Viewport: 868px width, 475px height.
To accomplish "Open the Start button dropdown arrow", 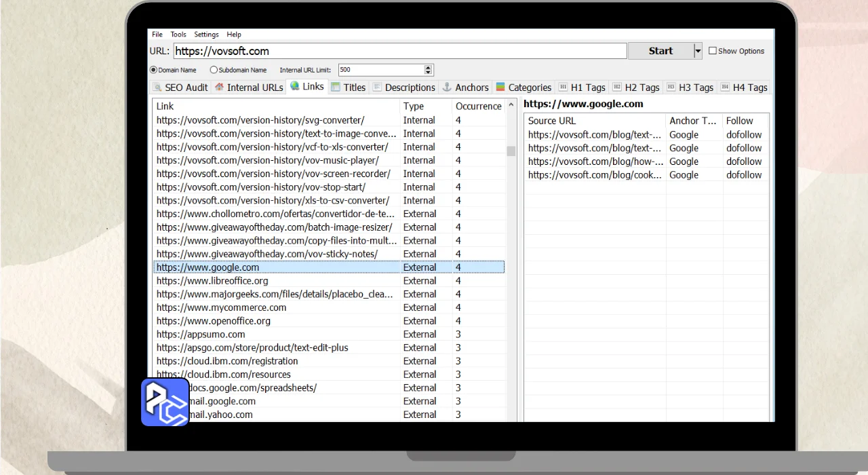I will (697, 51).
